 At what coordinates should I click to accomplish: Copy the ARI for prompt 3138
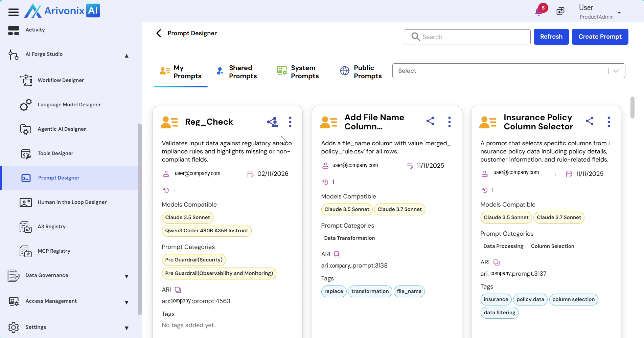tap(337, 254)
